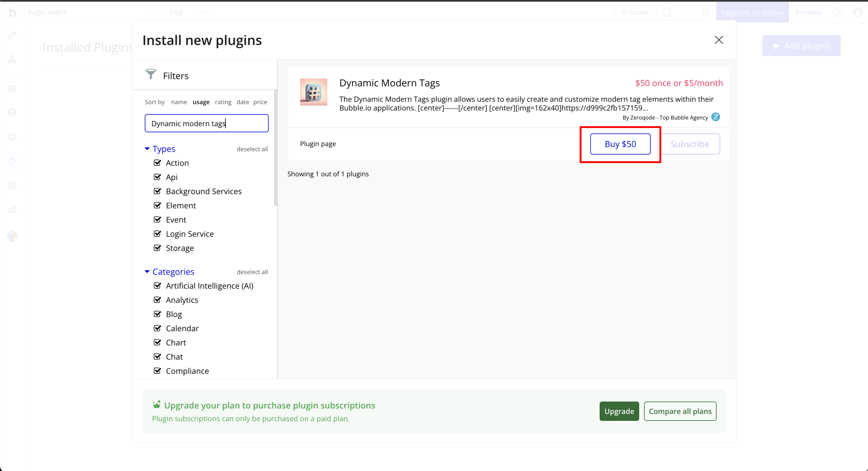Click the Dynamic Modern Tags plugin thumbnail

coord(313,92)
